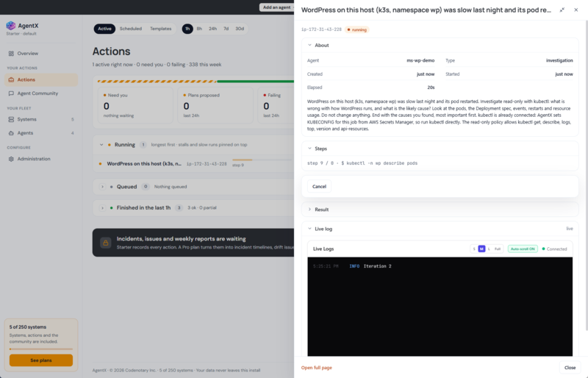Collapse the About section
This screenshot has height=378, width=588.
tap(309, 45)
